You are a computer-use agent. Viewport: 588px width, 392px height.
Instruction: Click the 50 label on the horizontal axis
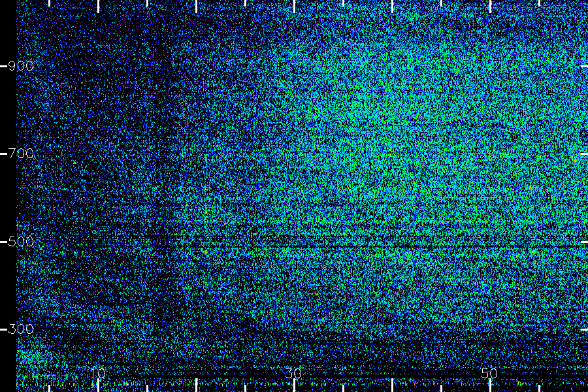(x=489, y=373)
